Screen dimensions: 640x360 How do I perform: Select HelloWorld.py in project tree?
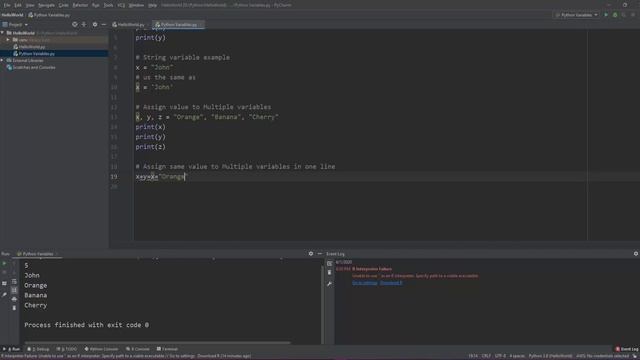click(32, 47)
